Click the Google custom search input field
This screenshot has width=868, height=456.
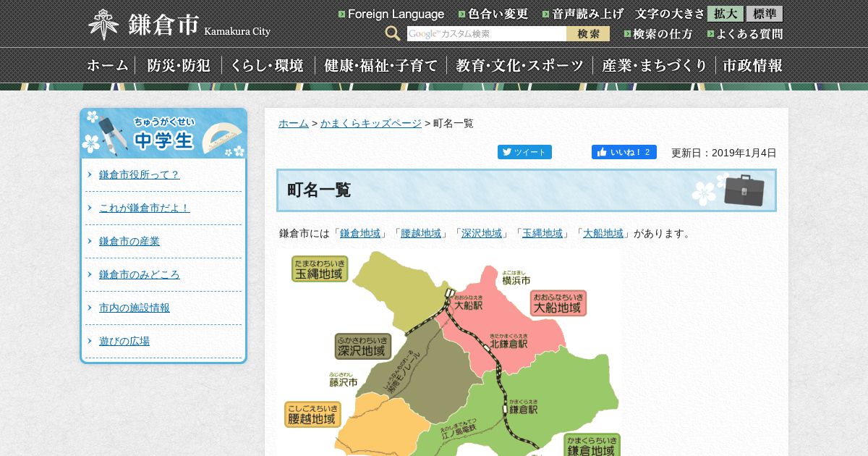(486, 33)
